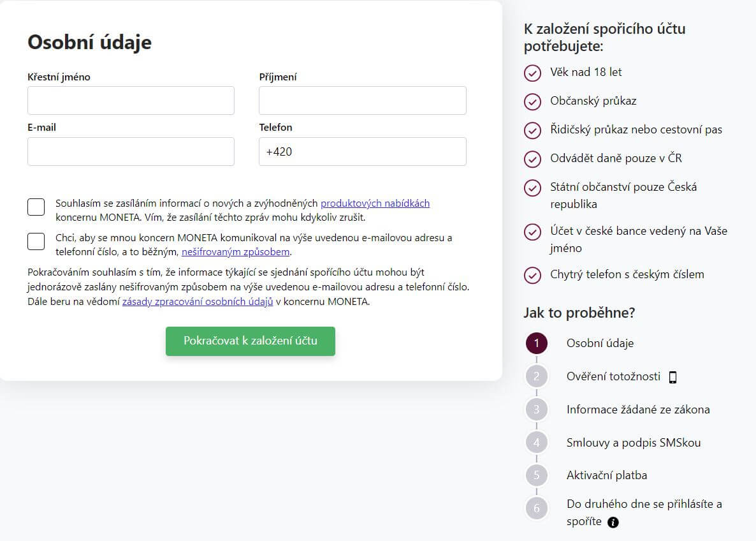Click step 2 circle Ověření totožnosti
The height and width of the screenshot is (541, 756).
tap(537, 376)
